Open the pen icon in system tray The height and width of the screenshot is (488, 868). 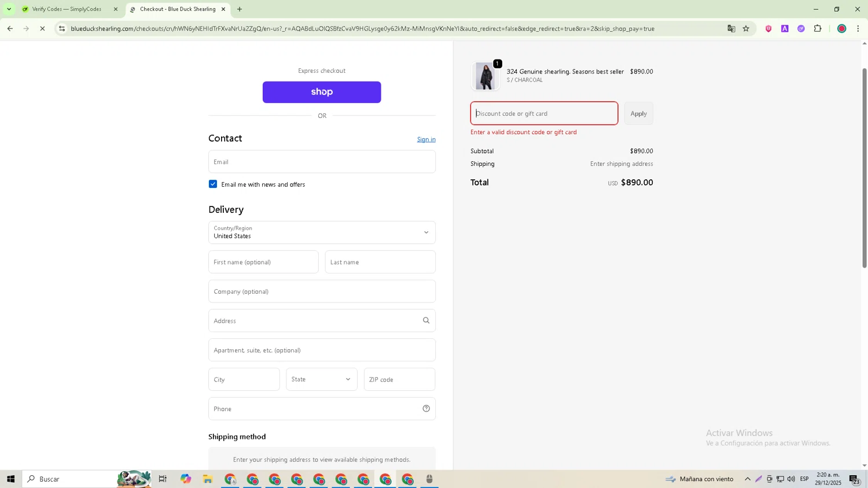[x=759, y=479]
